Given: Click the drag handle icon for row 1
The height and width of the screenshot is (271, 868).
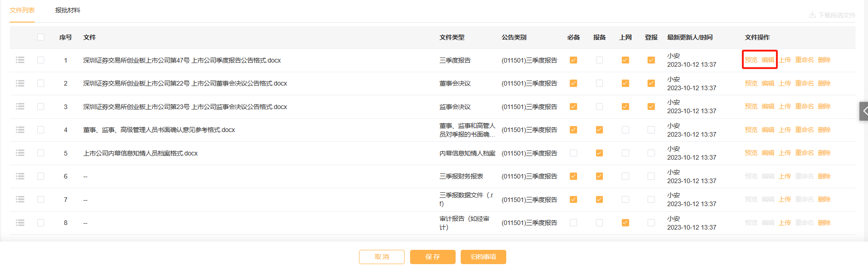Looking at the screenshot, I should pyautogui.click(x=20, y=60).
